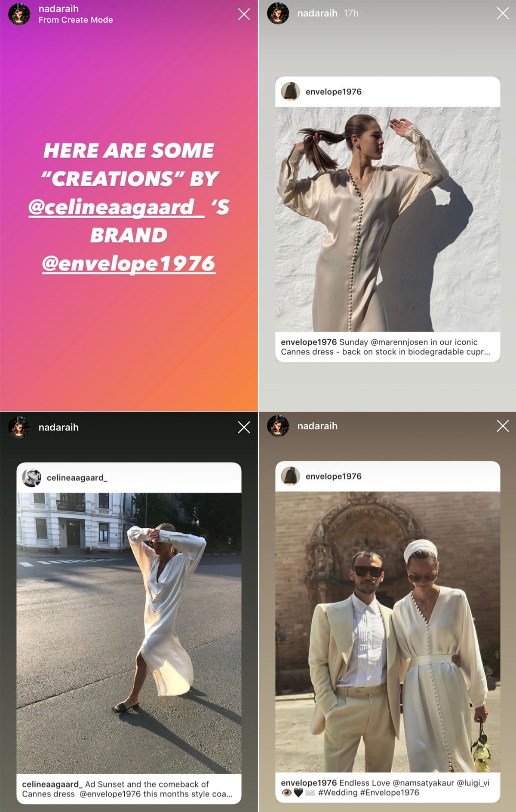
Task: Open nadaraih avatar in Create Mode story
Action: pyautogui.click(x=19, y=14)
